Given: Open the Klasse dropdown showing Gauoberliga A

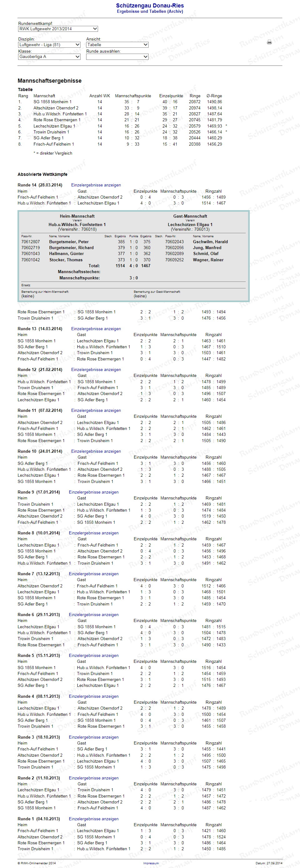Looking at the screenshot, I should [x=49, y=57].
